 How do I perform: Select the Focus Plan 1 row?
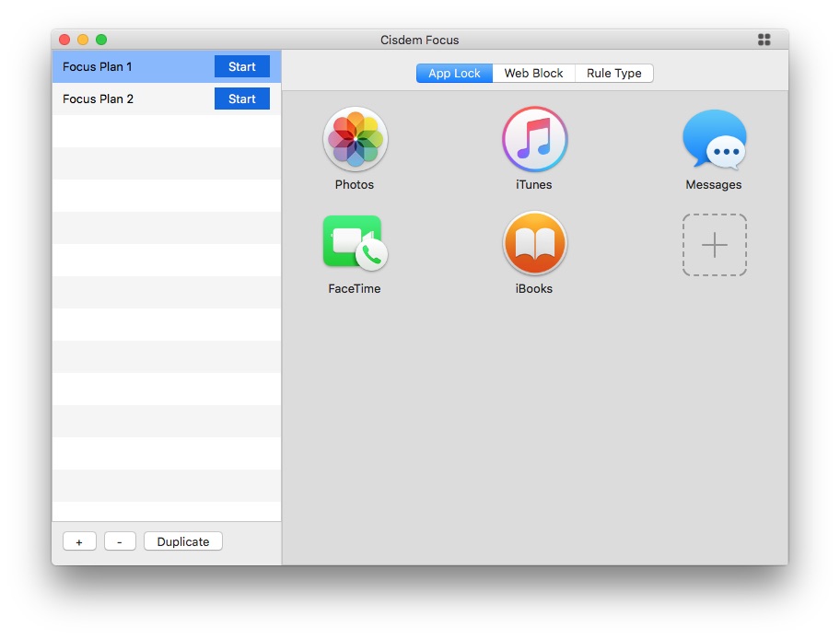(167, 66)
